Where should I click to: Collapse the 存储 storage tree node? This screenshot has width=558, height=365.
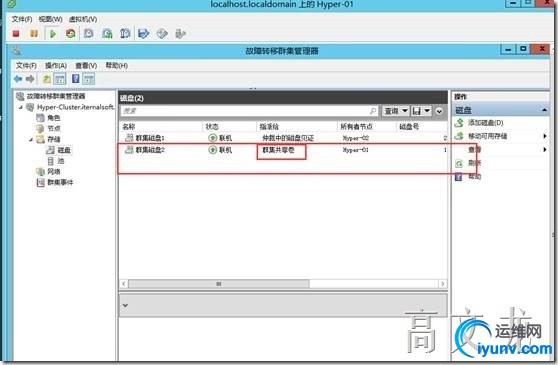[31, 139]
